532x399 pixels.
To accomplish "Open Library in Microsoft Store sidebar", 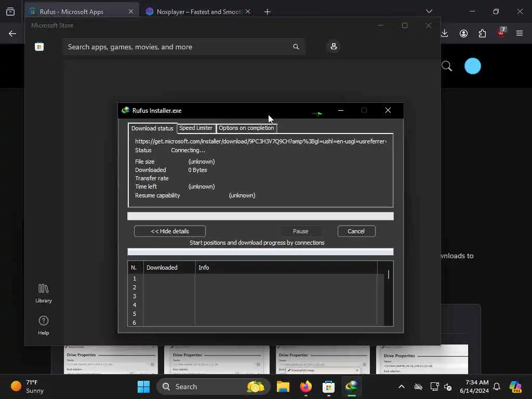I will point(44,294).
